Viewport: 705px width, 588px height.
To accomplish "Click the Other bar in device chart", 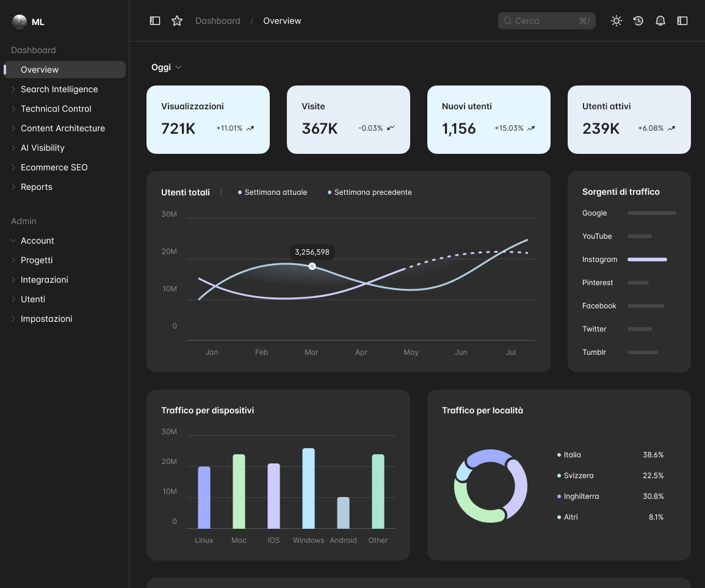I will pos(378,492).
